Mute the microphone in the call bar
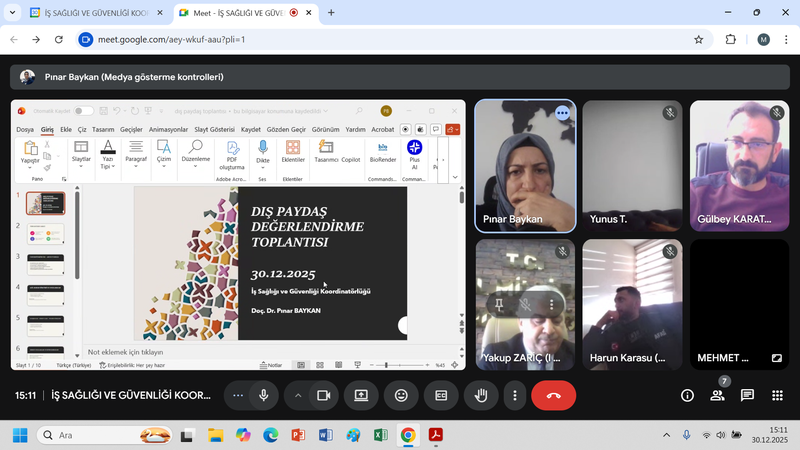This screenshot has height=450, width=800. coord(263,395)
